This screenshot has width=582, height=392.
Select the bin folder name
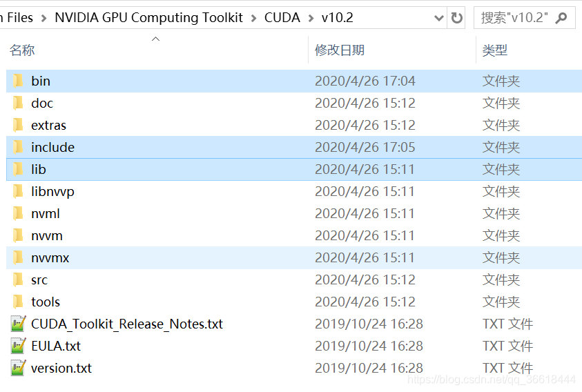(41, 81)
